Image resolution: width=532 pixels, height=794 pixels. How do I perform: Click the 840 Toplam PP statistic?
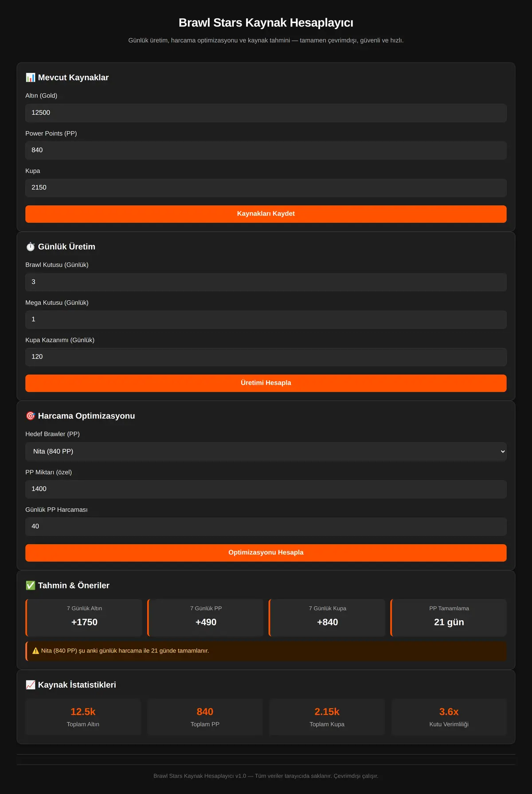[x=205, y=717]
